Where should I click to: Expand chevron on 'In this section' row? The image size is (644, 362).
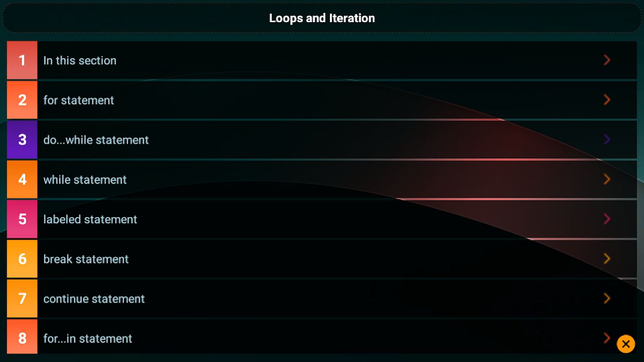607,60
